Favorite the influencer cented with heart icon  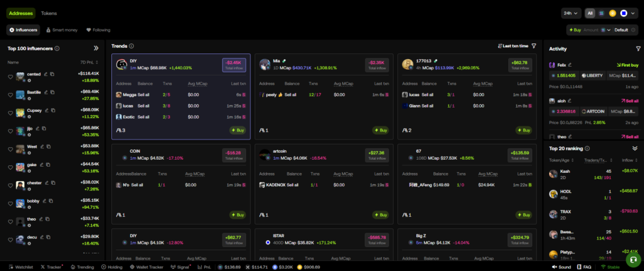click(11, 77)
